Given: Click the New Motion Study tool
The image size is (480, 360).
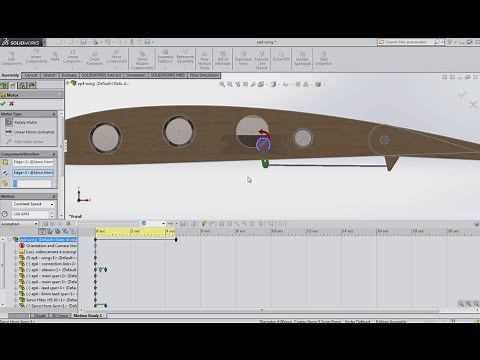Looking at the screenshot, I should click(204, 61).
